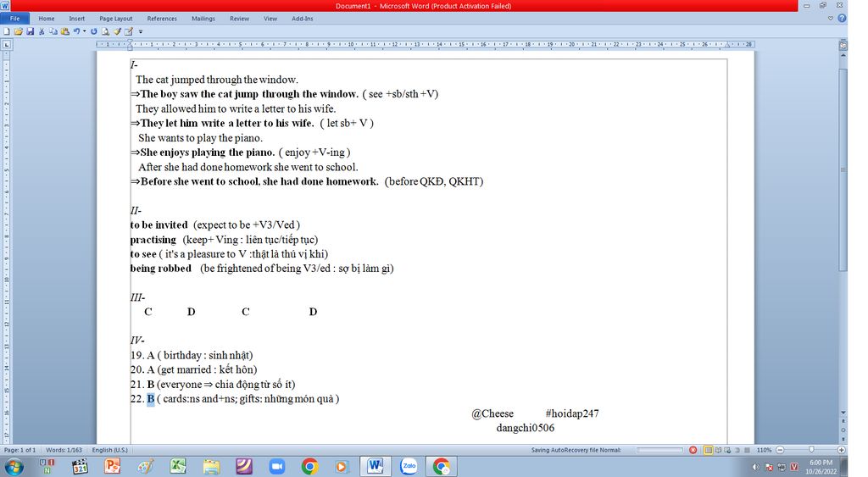Switch to Web Layout view

click(727, 450)
